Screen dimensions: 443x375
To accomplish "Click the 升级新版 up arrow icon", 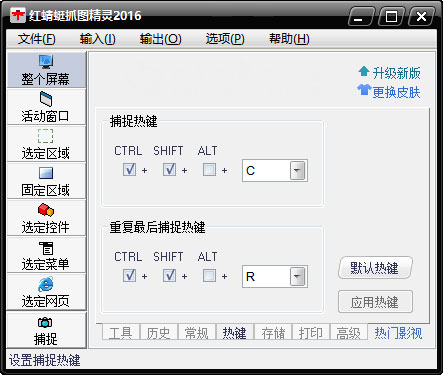I will coord(364,72).
